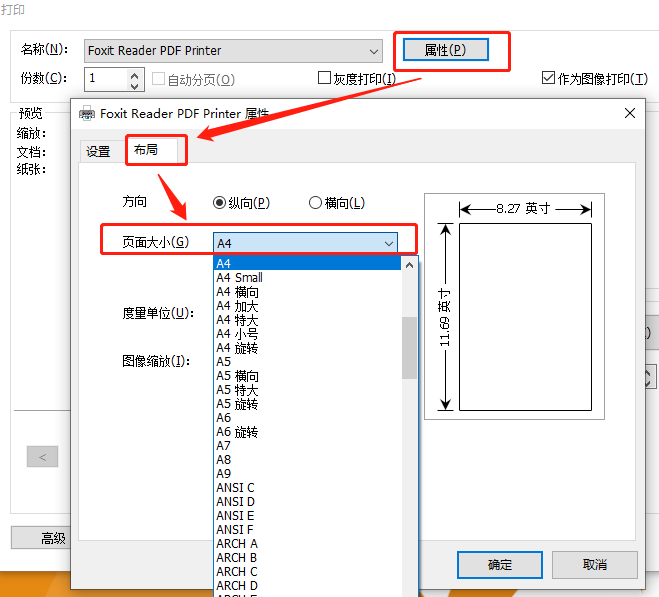Click the printer icon in the properties title bar

click(87, 114)
